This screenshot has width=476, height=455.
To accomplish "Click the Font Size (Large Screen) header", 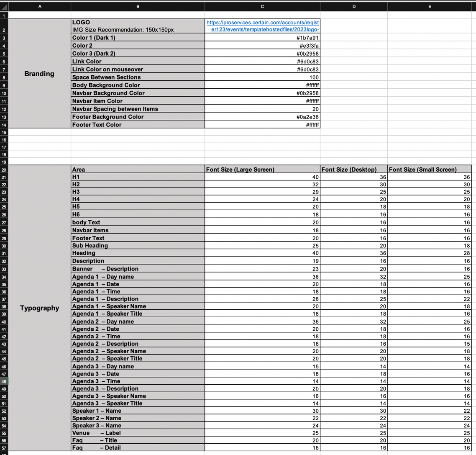I will [262, 170].
